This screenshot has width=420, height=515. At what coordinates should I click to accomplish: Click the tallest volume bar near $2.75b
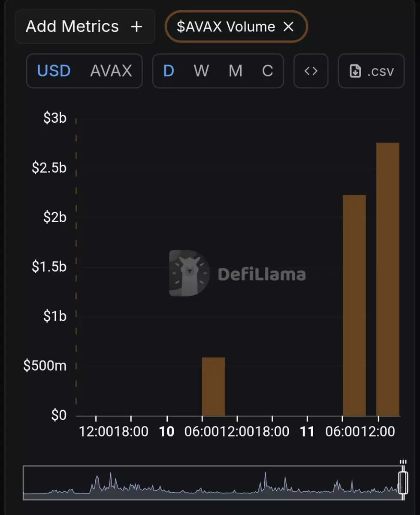(387, 279)
